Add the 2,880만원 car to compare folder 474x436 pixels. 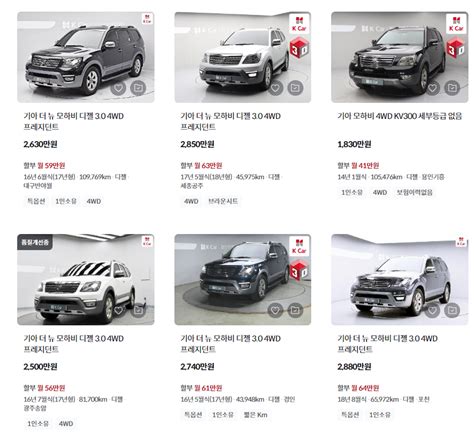pos(452,310)
